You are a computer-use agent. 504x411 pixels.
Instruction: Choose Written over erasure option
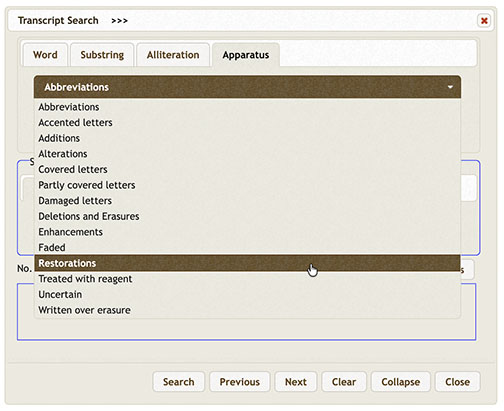pyautogui.click(x=247, y=310)
